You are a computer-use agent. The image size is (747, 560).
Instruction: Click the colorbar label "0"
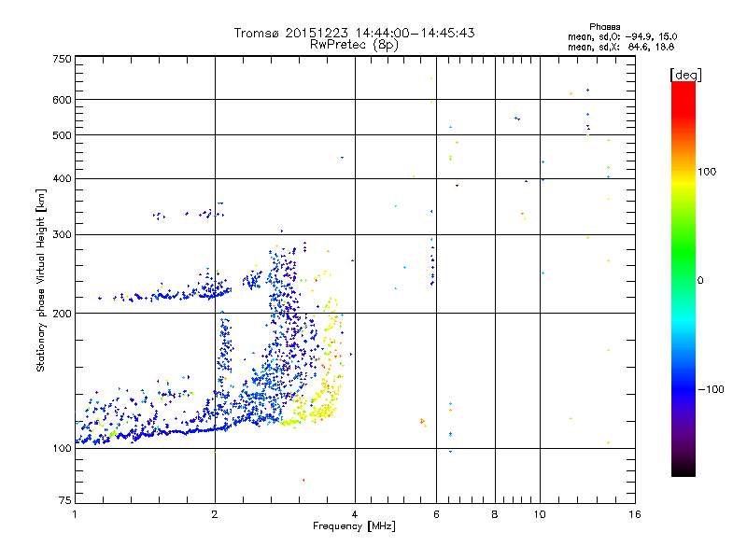[700, 281]
